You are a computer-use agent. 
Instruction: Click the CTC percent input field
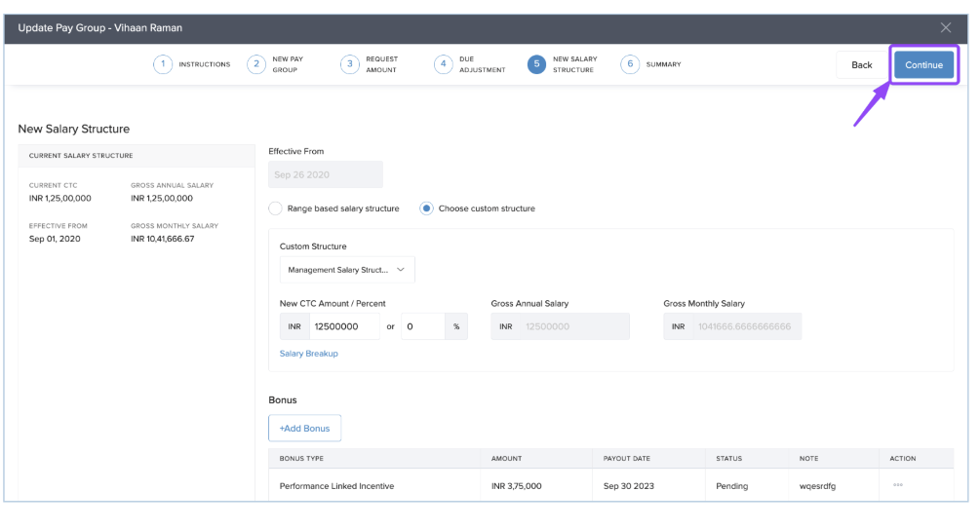point(422,326)
